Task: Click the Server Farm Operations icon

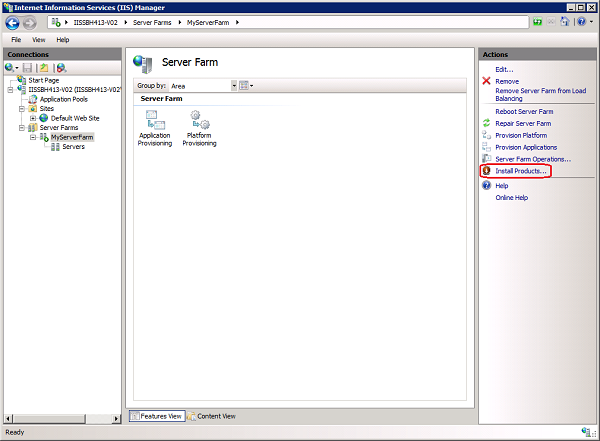Action: pyautogui.click(x=486, y=158)
